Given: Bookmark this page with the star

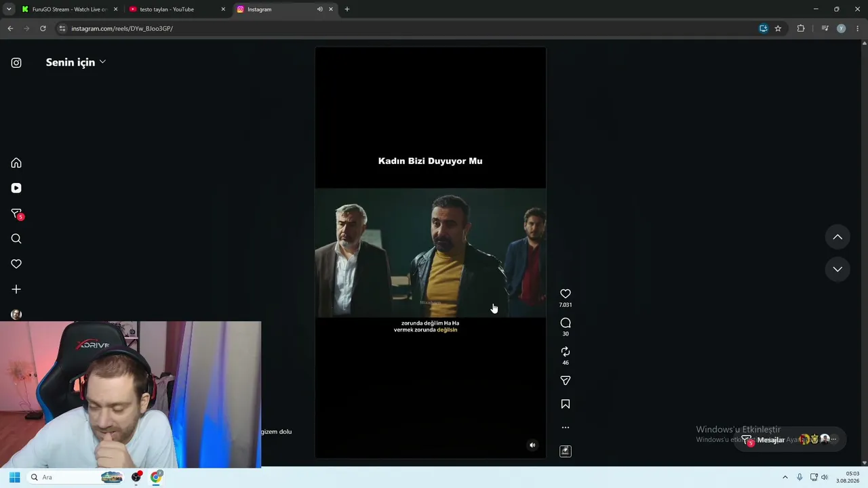Looking at the screenshot, I should click(778, 28).
